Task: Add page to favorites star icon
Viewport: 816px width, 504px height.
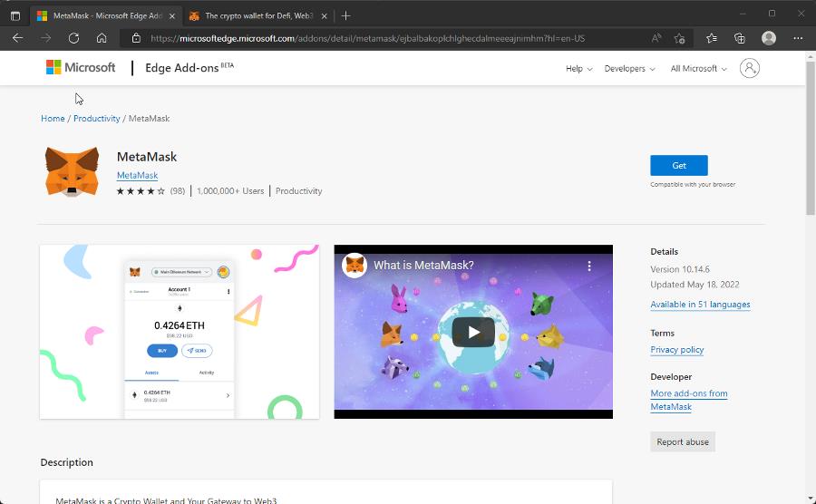Action: 679,38
